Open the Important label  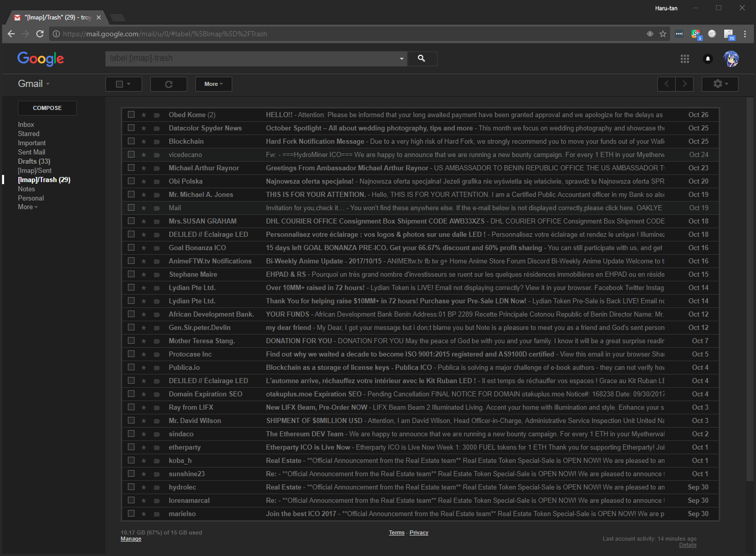click(x=32, y=143)
